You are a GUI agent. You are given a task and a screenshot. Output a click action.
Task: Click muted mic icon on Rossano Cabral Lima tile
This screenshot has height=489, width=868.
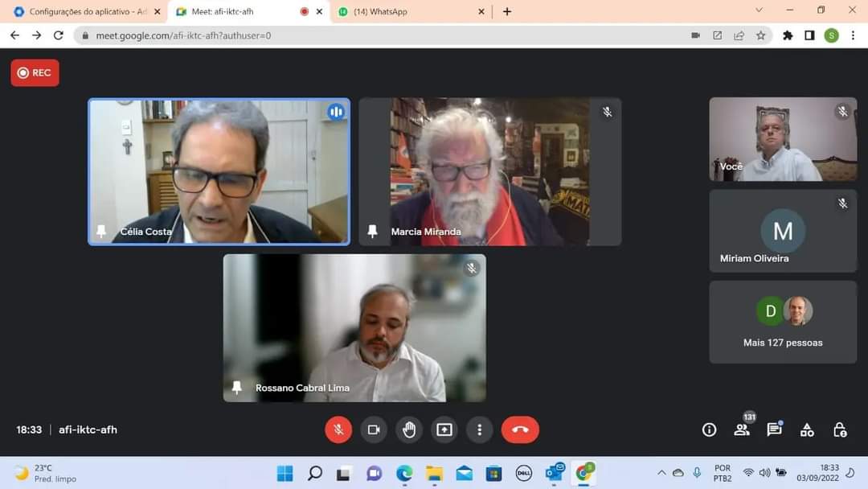pyautogui.click(x=472, y=269)
